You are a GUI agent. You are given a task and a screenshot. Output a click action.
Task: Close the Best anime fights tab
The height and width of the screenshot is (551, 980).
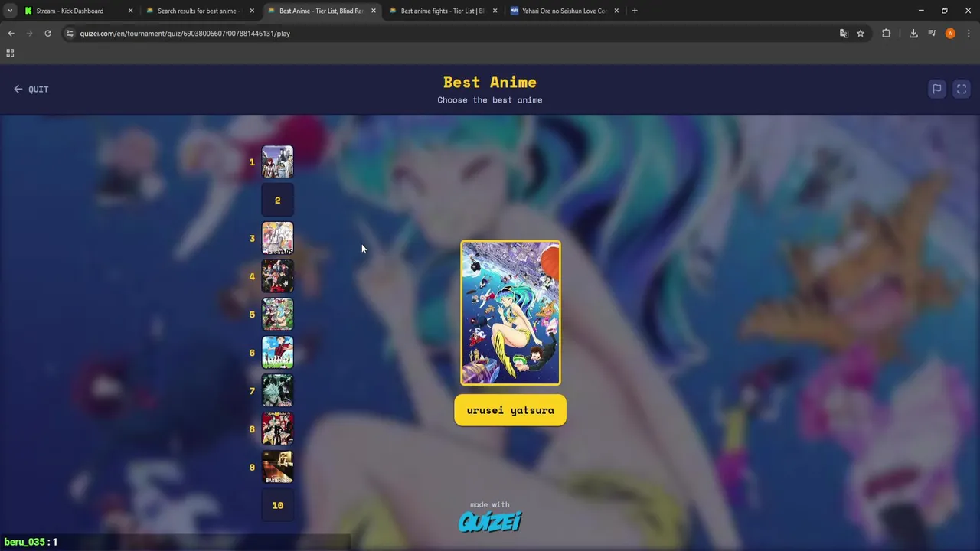pos(495,11)
